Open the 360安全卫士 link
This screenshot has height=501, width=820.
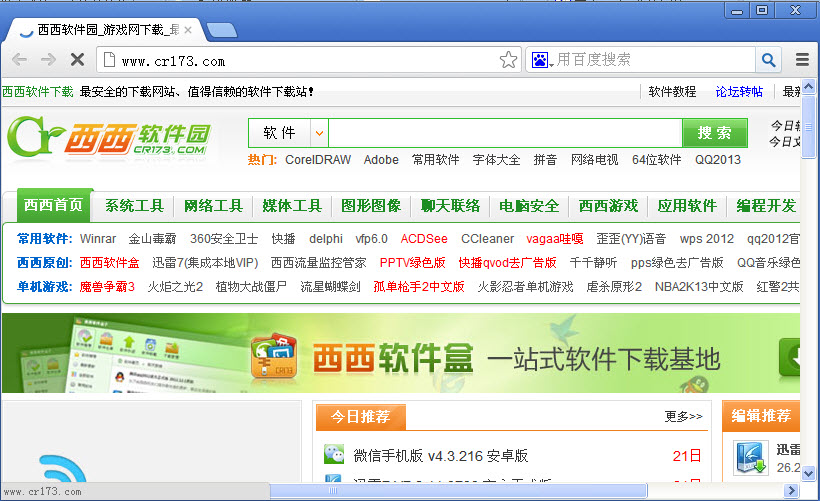[x=224, y=238]
